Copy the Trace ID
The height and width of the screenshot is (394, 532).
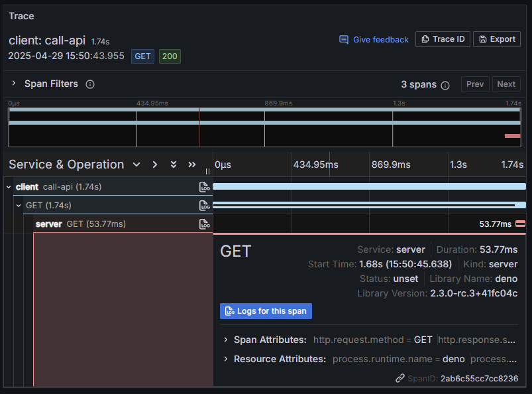pos(443,38)
